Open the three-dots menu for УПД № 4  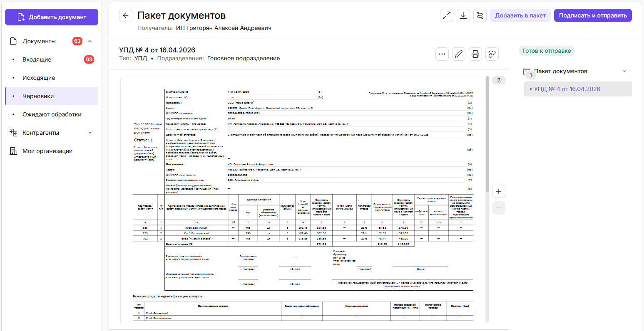[x=442, y=54]
